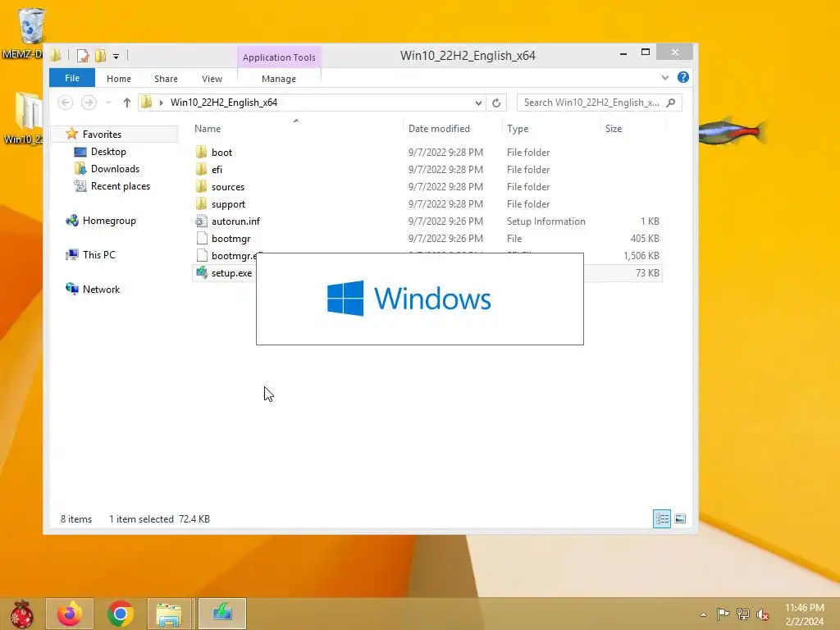Click the search magnifier icon
The image size is (840, 630).
(671, 103)
